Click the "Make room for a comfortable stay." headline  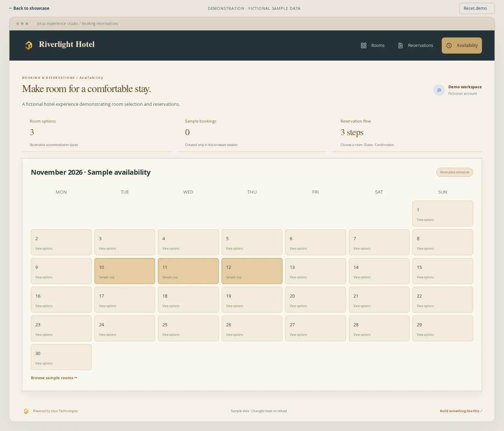(86, 89)
